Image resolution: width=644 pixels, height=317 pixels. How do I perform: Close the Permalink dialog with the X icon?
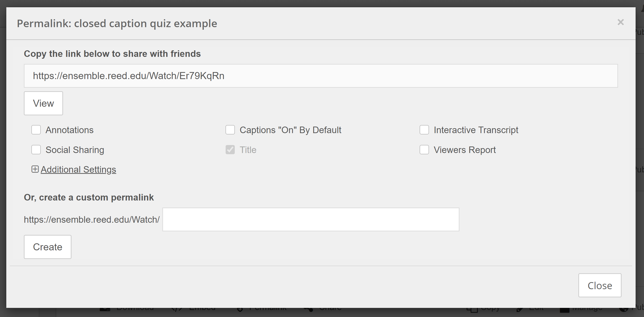pos(620,22)
